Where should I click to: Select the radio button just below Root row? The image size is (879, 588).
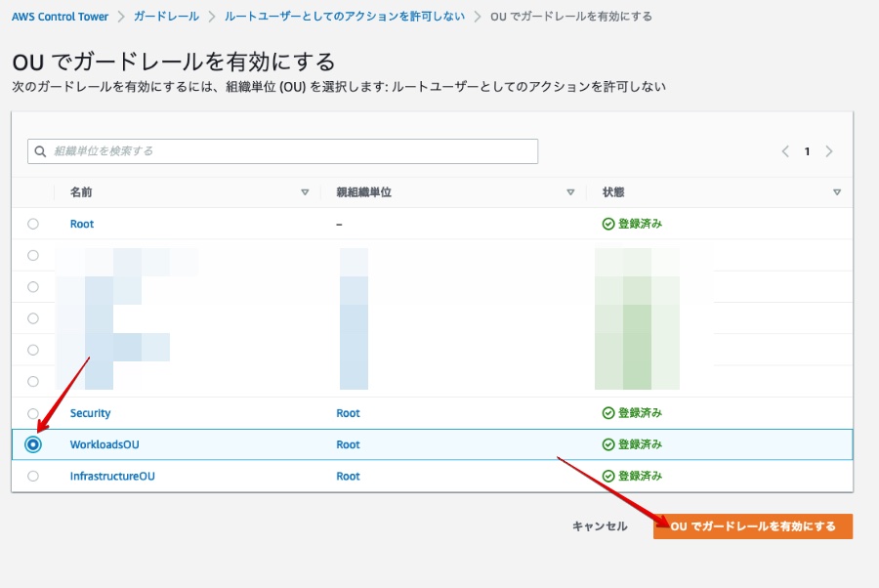click(x=33, y=255)
